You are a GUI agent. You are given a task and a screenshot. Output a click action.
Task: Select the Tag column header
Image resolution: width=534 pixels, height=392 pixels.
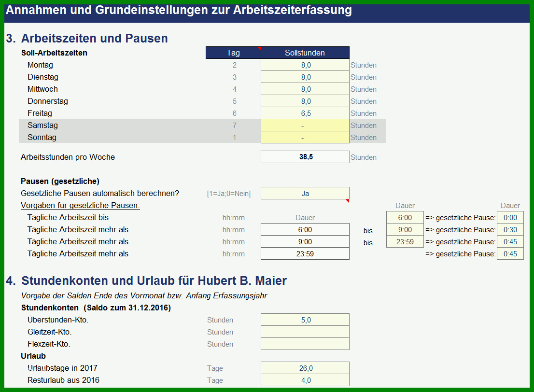click(233, 53)
